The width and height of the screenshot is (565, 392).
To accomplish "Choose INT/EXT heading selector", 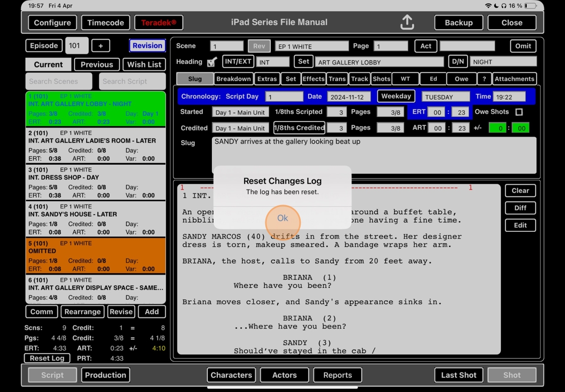I will pos(238,61).
